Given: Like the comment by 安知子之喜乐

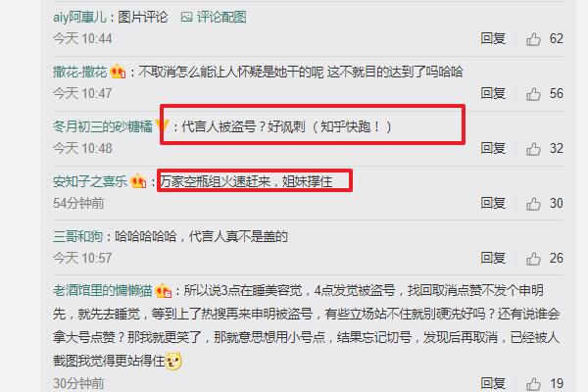Looking at the screenshot, I should (x=533, y=204).
